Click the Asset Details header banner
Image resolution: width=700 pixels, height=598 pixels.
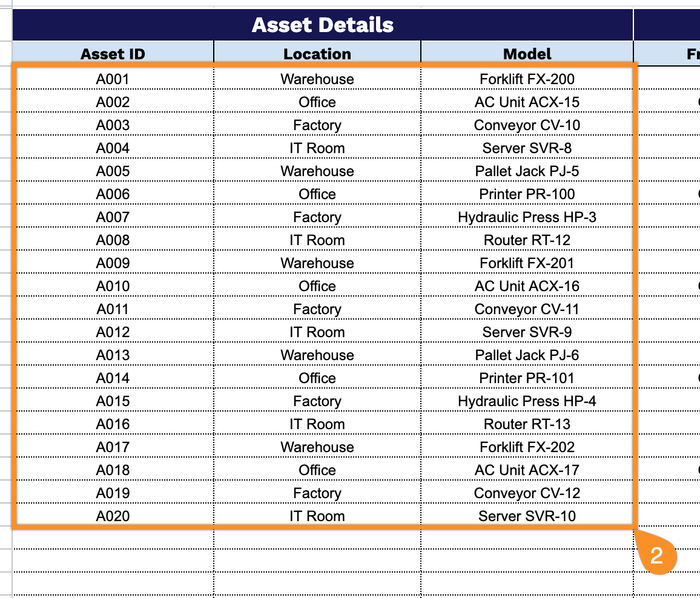[x=322, y=25]
